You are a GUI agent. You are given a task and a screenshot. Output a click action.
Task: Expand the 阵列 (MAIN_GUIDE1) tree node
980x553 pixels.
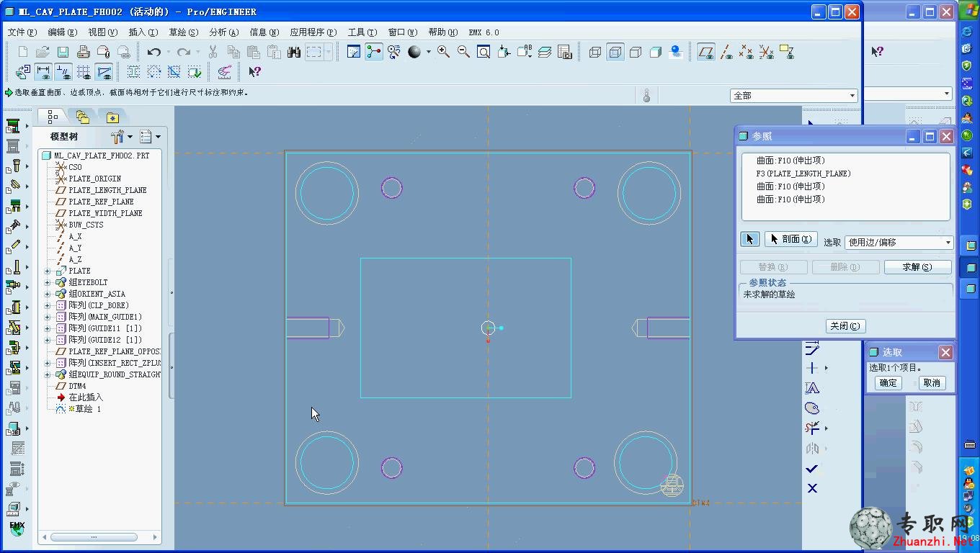48,317
